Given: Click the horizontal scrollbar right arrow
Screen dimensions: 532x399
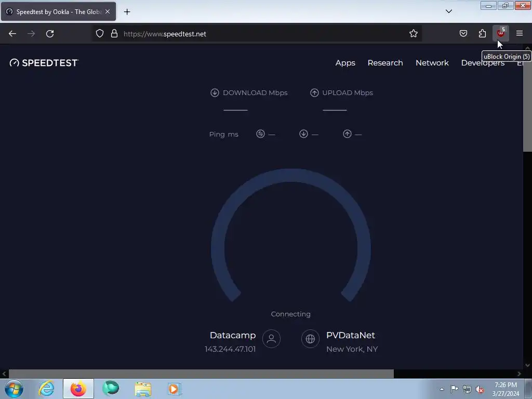Looking at the screenshot, I should (x=519, y=374).
